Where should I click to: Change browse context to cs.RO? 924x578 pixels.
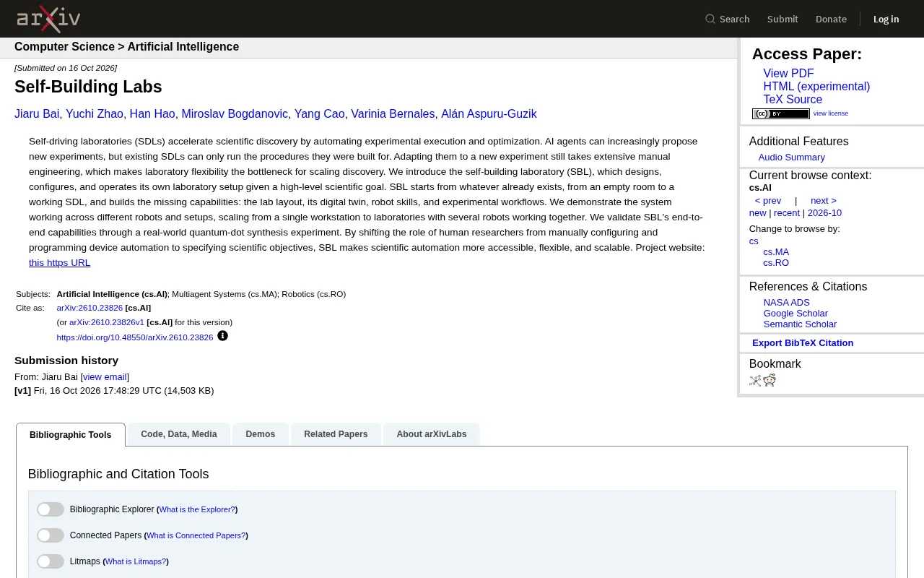pyautogui.click(x=776, y=263)
